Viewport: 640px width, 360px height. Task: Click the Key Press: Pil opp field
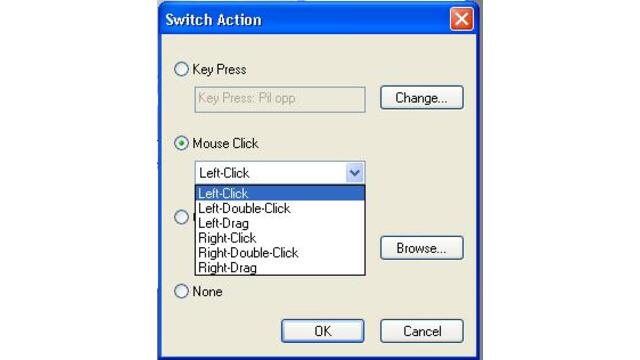pos(280,99)
